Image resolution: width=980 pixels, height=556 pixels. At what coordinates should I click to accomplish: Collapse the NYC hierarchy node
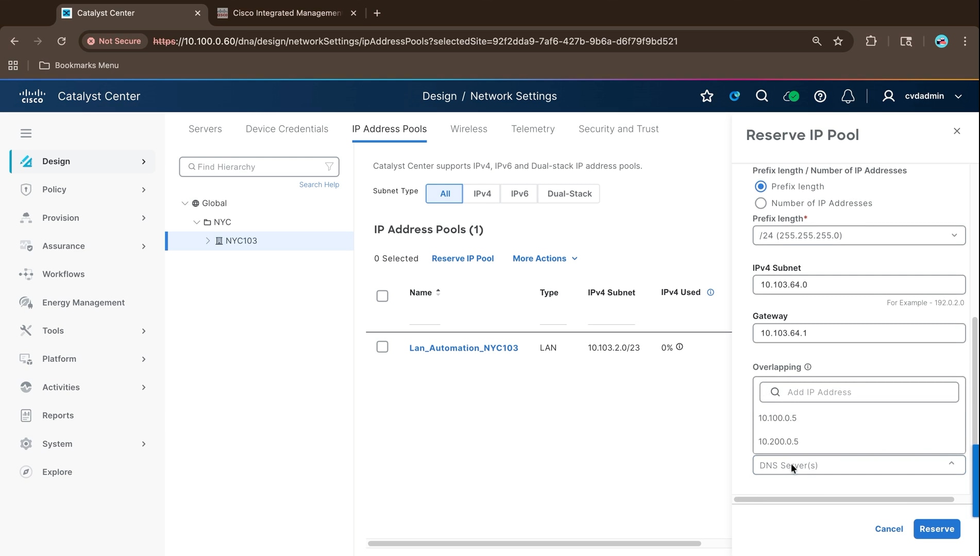(x=196, y=222)
